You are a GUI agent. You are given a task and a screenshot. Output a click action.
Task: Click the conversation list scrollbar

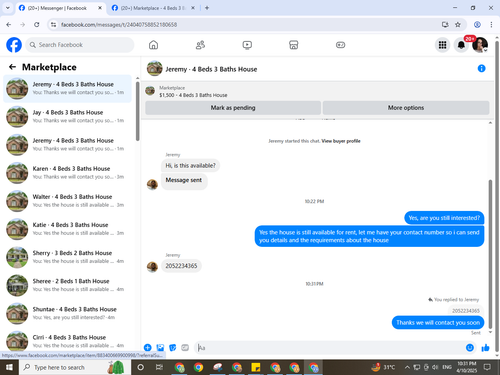tap(137, 110)
